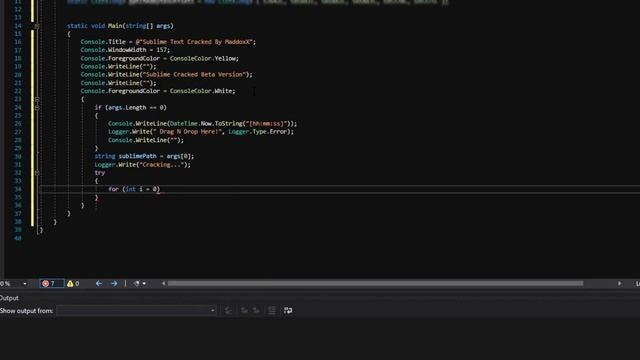Navigate backward with the left arrow

coord(99,283)
